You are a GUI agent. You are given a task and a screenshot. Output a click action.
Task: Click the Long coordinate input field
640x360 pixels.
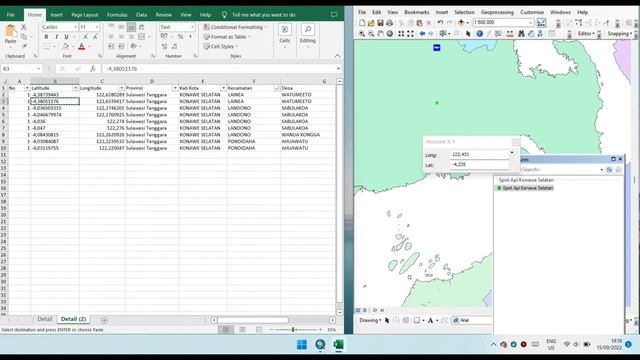click(x=479, y=154)
